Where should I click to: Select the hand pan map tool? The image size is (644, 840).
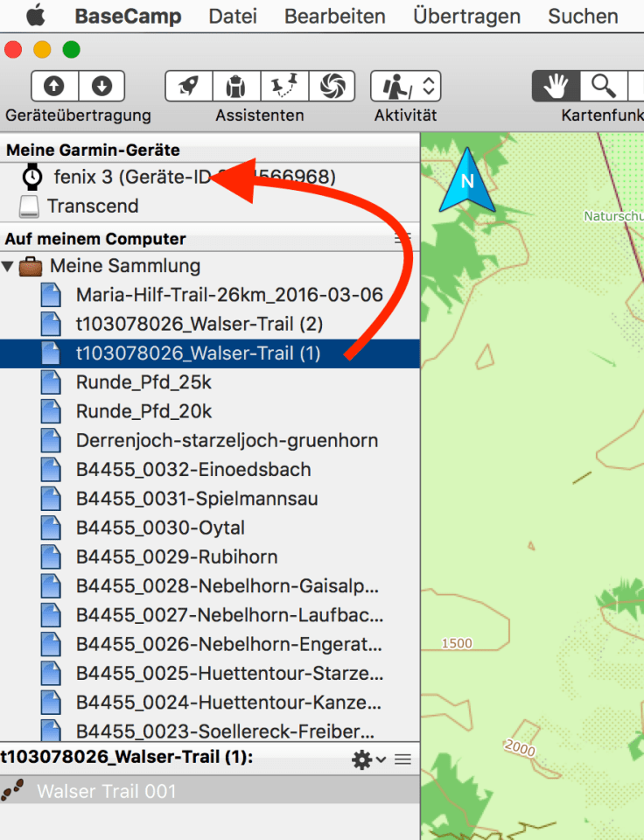(x=556, y=86)
